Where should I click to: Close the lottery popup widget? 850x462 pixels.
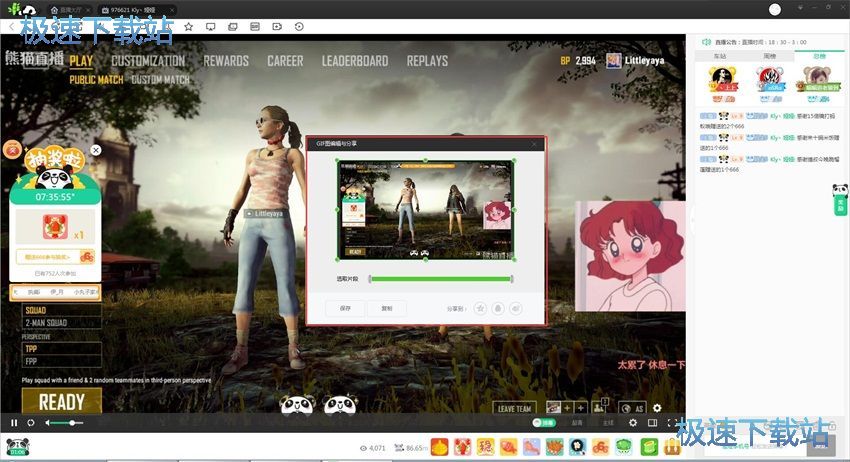click(x=96, y=150)
